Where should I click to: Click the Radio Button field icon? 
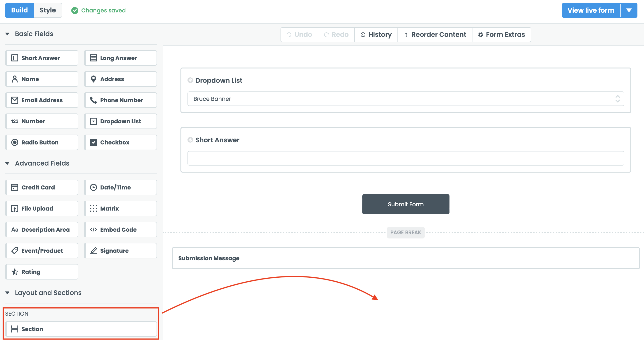tap(15, 142)
